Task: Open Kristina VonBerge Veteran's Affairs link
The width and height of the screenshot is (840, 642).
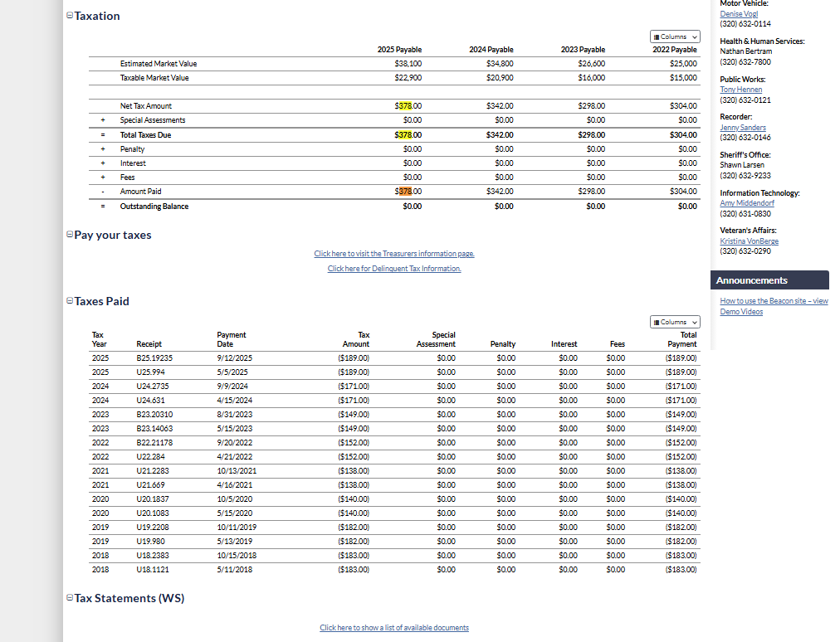Action: [749, 241]
